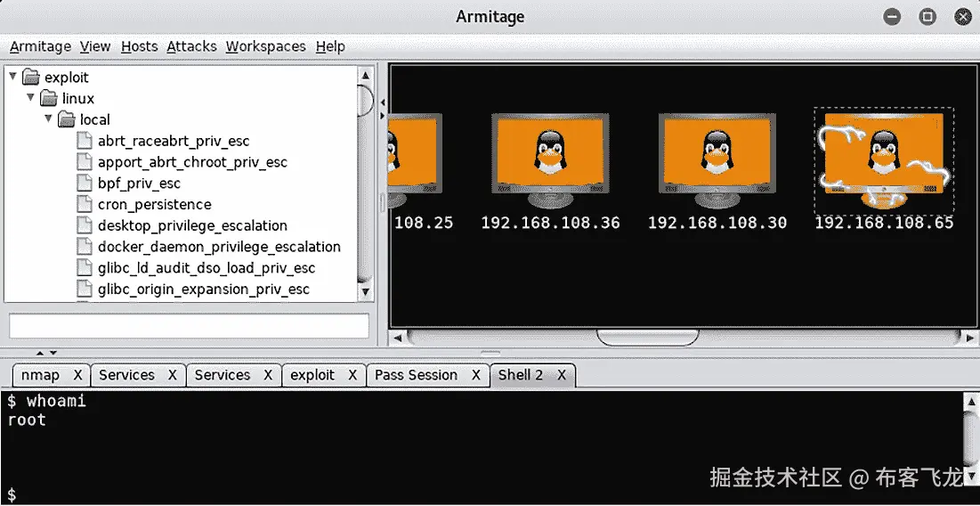Close the Pass Session tab with X
The width and height of the screenshot is (980, 506).
[476, 375]
